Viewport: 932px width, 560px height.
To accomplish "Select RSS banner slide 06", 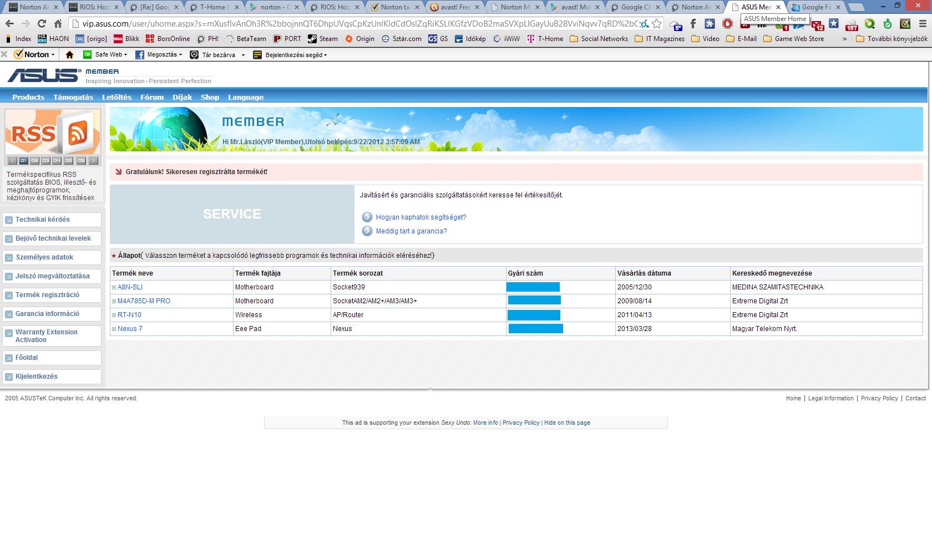I will [81, 161].
